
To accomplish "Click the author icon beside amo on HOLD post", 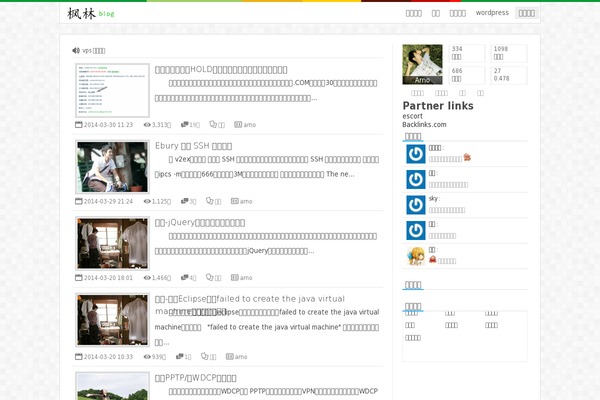I will click(238, 124).
